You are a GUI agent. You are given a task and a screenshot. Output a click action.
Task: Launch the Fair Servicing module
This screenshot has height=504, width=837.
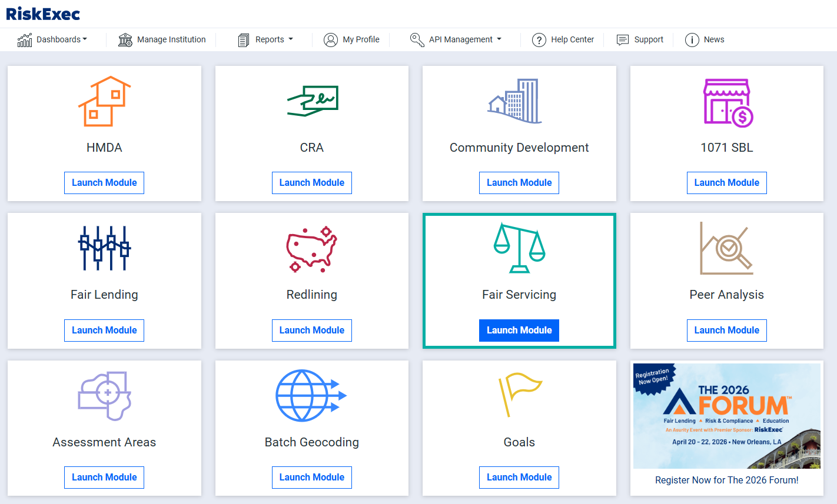519,330
